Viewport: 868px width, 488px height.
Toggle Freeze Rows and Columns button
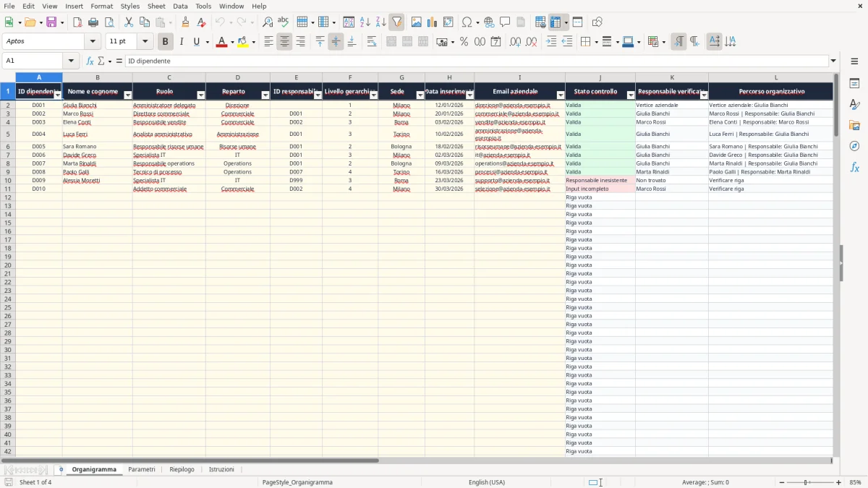(556, 22)
